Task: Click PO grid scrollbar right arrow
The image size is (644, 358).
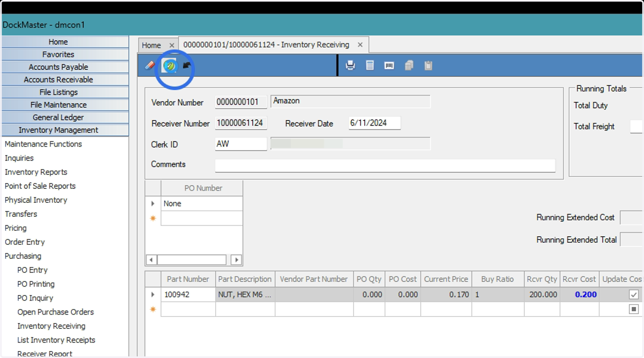Action: (x=236, y=260)
